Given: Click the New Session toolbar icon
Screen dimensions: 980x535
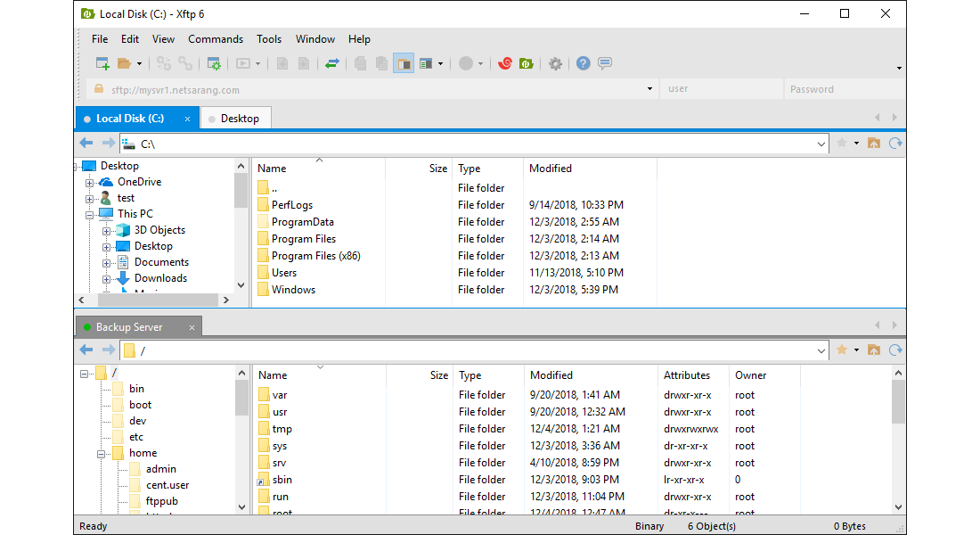Looking at the screenshot, I should click(103, 64).
